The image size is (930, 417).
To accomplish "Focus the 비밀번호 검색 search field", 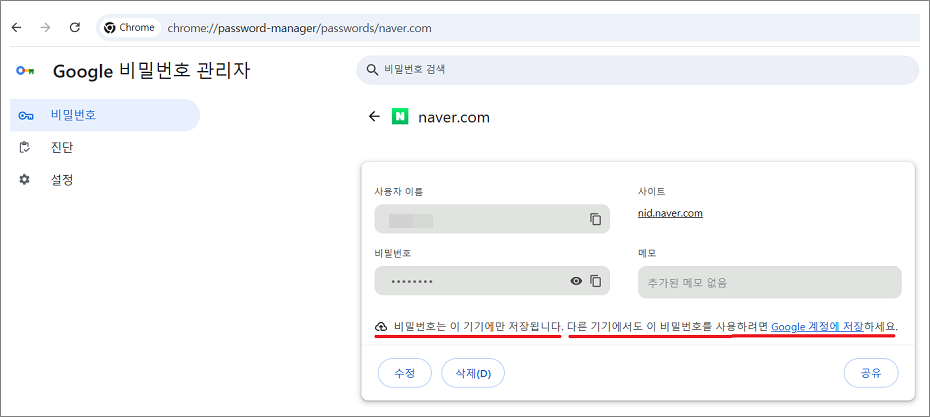I will (x=638, y=70).
